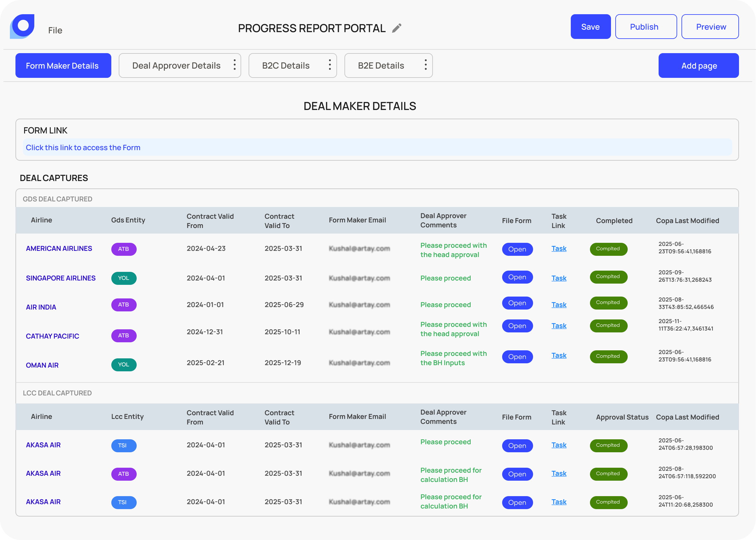Open B2C Details tab options dots
Viewport: 756px width, 540px height.
pyautogui.click(x=330, y=65)
